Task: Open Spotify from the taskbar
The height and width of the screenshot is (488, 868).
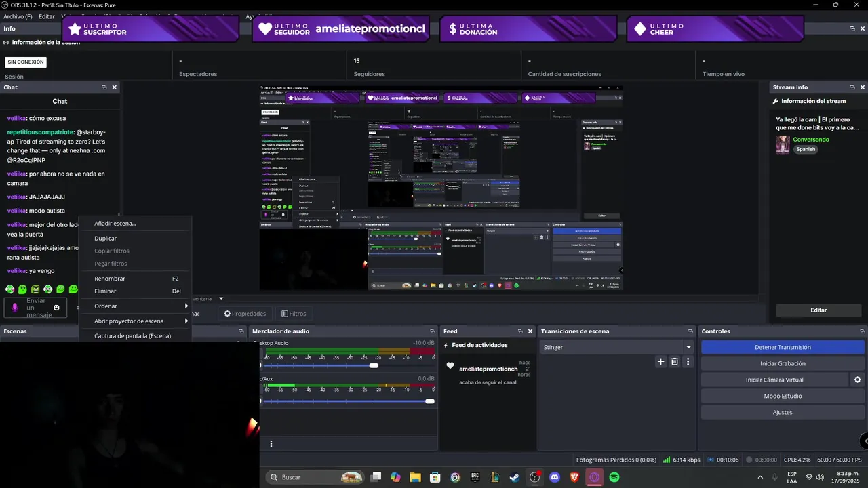Action: click(614, 477)
